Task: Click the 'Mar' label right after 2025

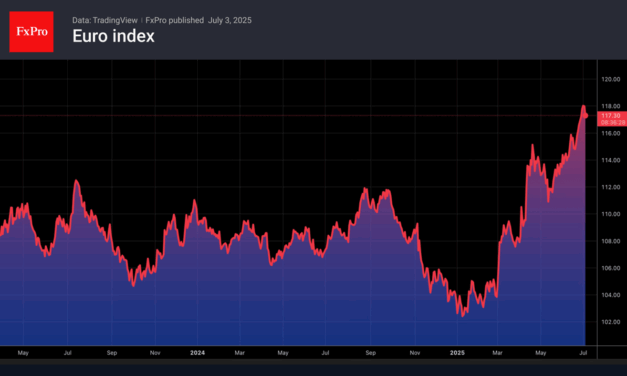Action: click(x=497, y=353)
